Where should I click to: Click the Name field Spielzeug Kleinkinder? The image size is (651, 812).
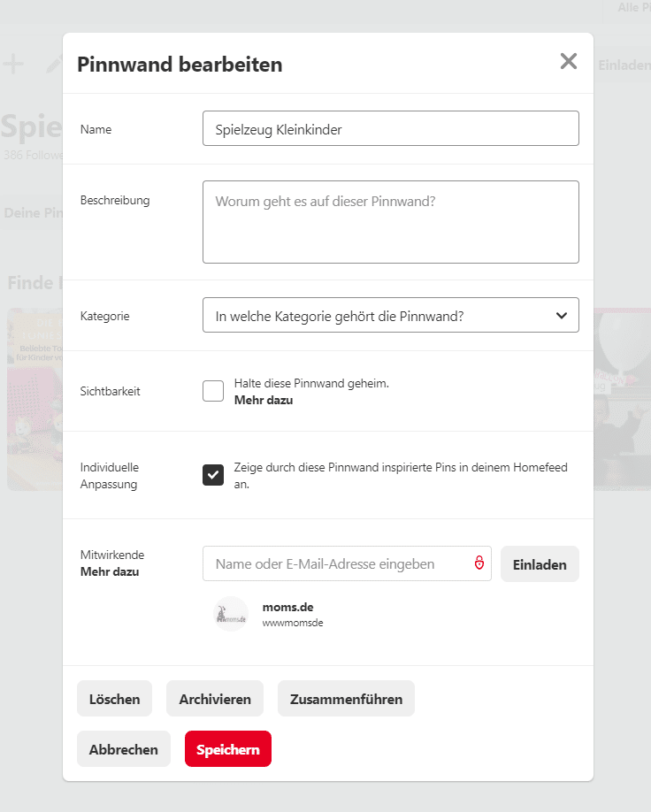(x=390, y=128)
